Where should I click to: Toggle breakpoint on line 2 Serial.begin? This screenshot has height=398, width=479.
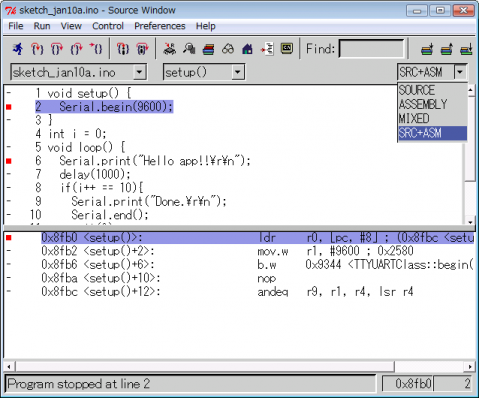point(9,107)
